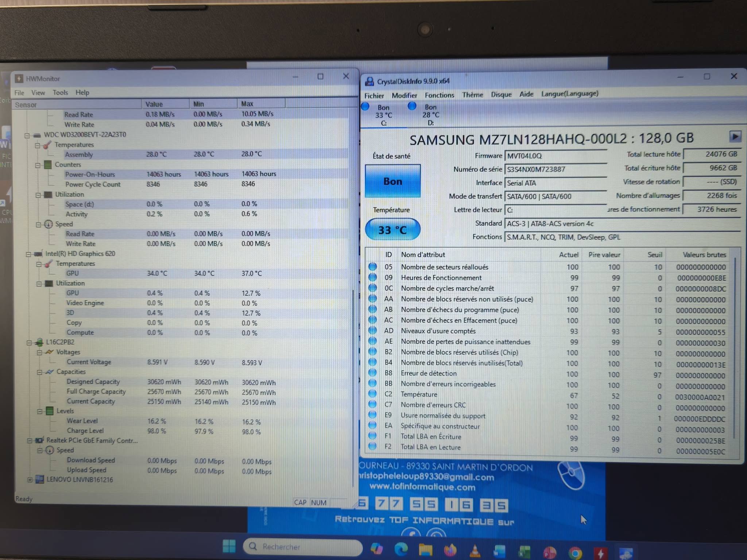Click the Speed gauge icon under Realtek
This screenshot has height=560, width=747.
pos(50,451)
